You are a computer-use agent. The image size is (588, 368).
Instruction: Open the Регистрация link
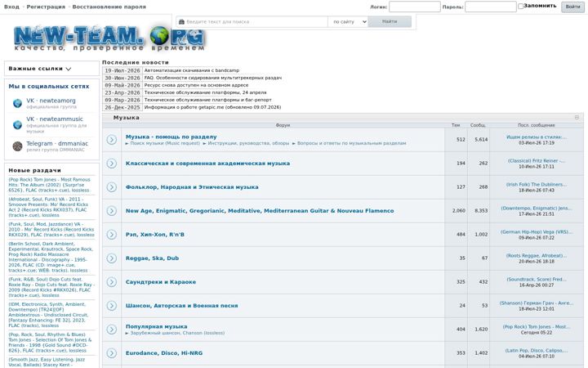pyautogui.click(x=46, y=7)
